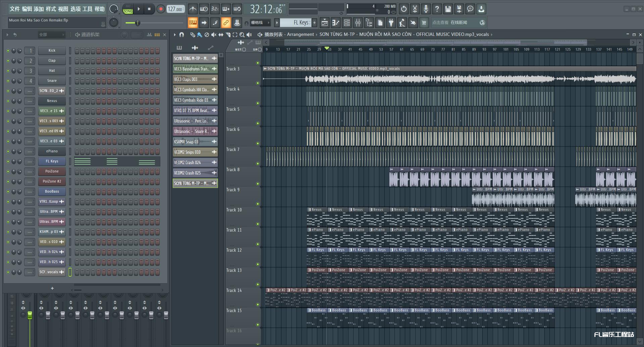Click the tempo field 127.000

click(x=175, y=9)
